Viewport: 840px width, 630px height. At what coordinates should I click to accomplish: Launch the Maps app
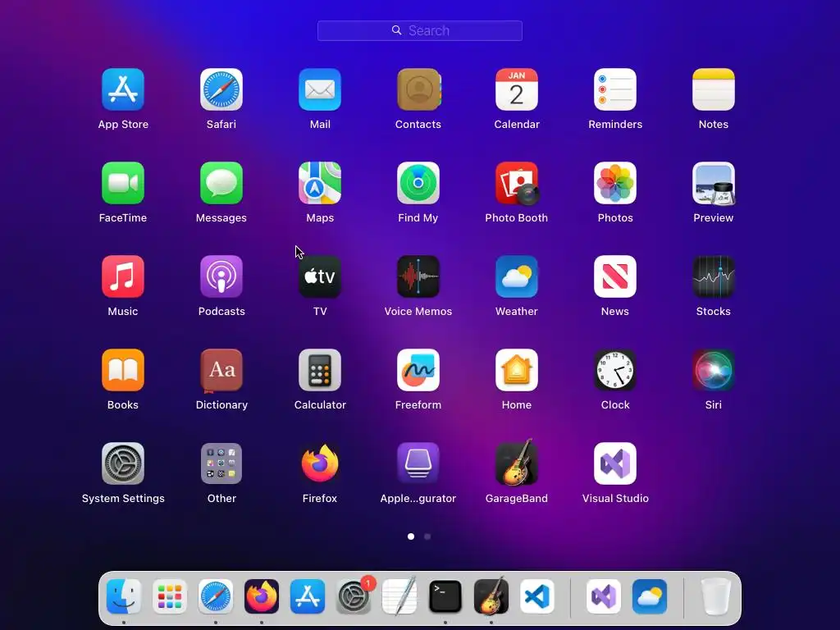(x=320, y=183)
